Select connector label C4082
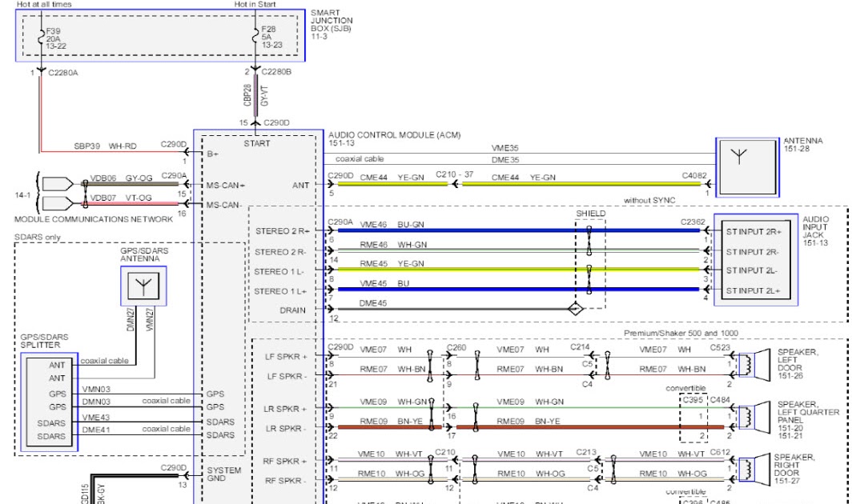The image size is (864, 504). click(x=694, y=175)
